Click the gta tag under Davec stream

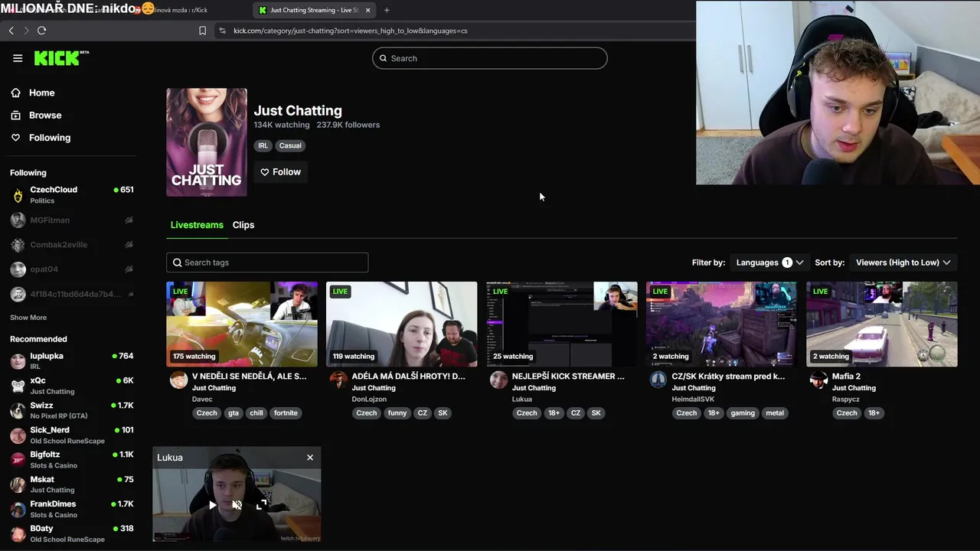[234, 413]
